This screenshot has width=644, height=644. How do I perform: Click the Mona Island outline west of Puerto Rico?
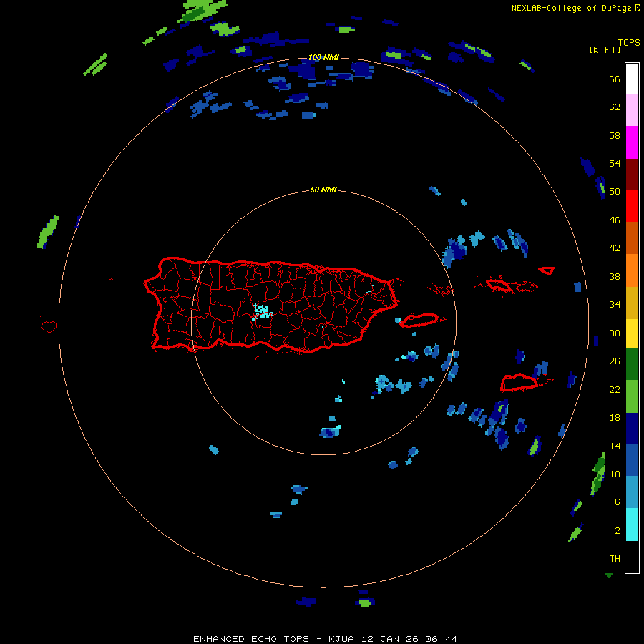49,326
